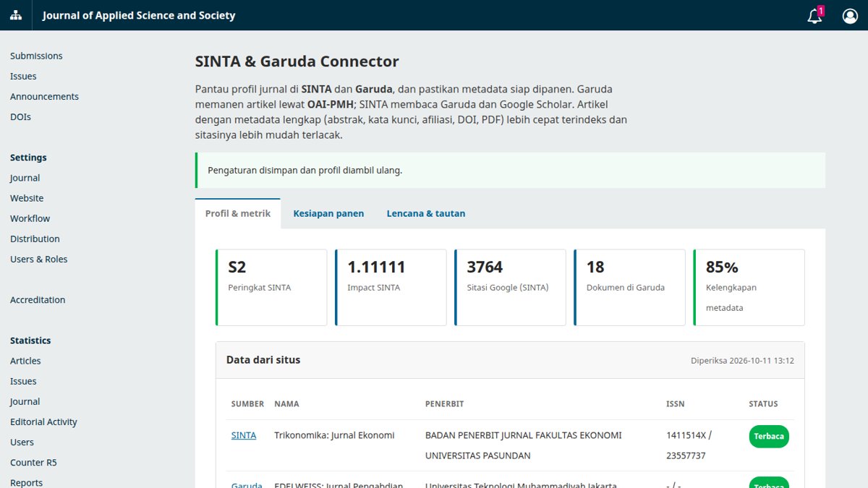Click the Settings sidebar heading
This screenshot has width=868, height=488.
[28, 158]
